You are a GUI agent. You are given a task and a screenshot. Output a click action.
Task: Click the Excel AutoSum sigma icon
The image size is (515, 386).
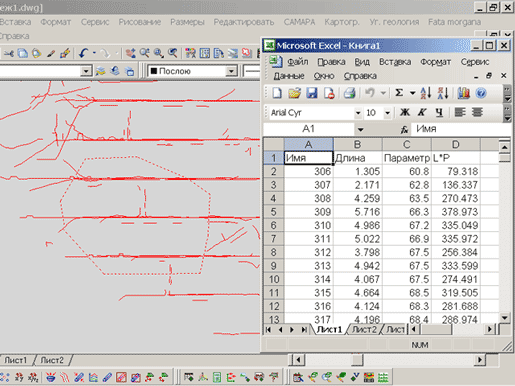click(x=399, y=93)
